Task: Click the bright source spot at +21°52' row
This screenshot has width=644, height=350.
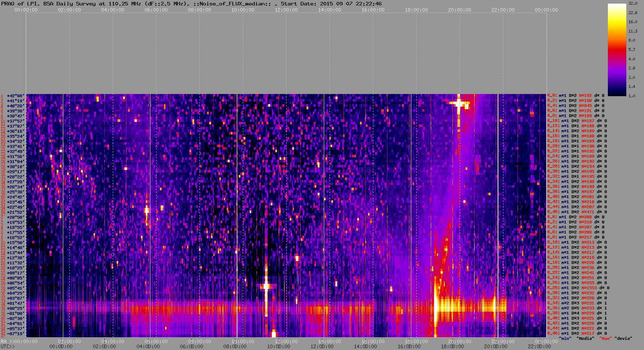Action: pos(147,210)
